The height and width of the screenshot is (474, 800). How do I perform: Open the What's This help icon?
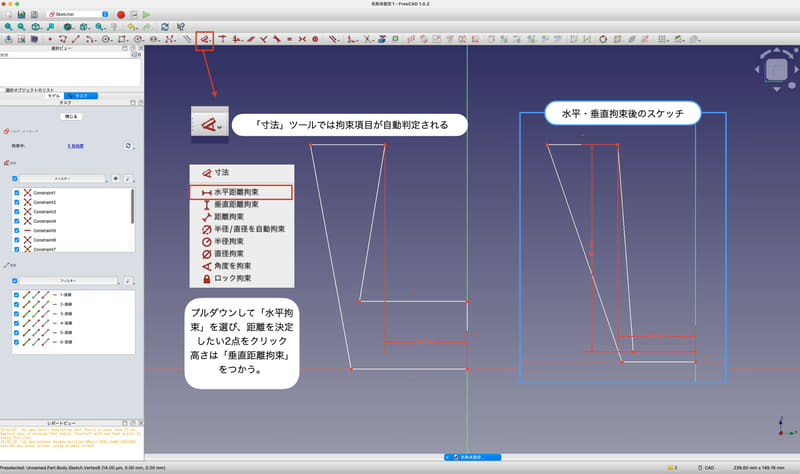pyautogui.click(x=180, y=27)
